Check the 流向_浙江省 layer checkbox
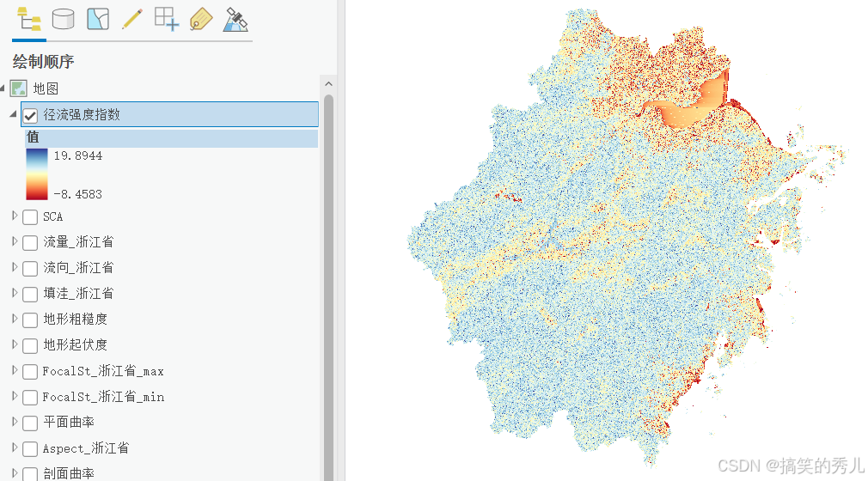Image resolution: width=868 pixels, height=481 pixels. pos(30,269)
